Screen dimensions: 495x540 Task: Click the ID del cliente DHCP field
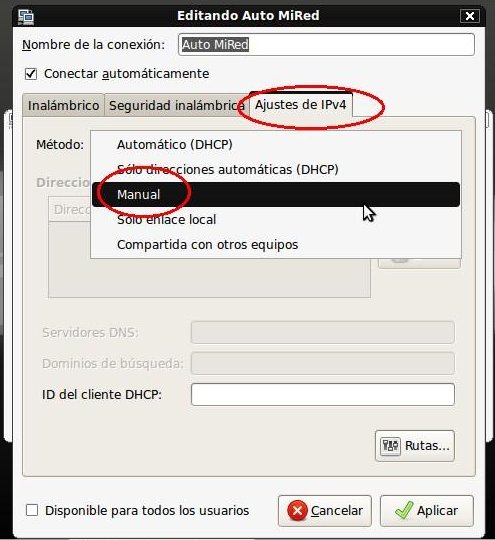(x=323, y=394)
